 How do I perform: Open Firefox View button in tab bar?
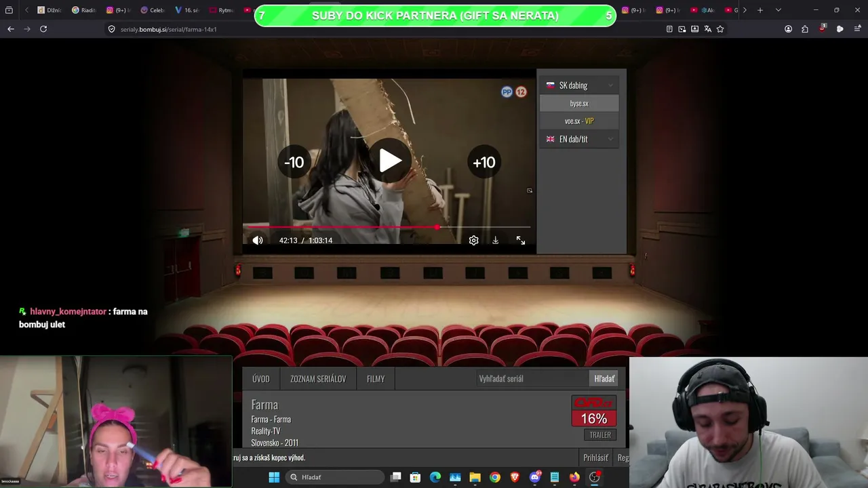click(9, 10)
